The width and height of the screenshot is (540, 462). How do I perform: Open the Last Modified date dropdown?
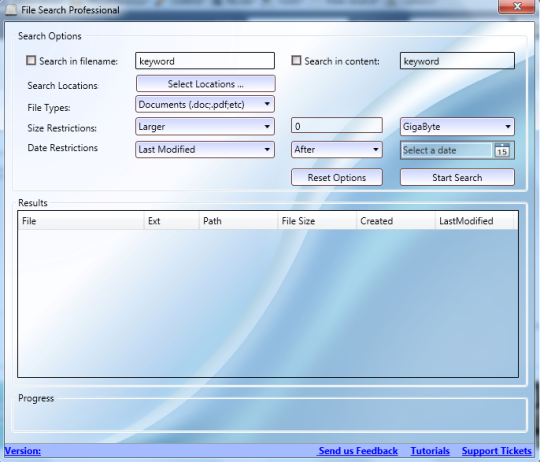coord(205,150)
